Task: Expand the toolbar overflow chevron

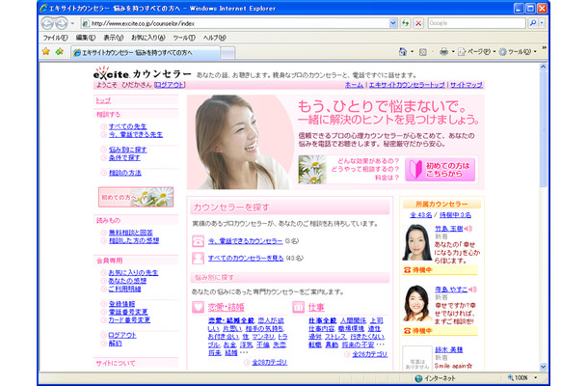Action: point(544,47)
